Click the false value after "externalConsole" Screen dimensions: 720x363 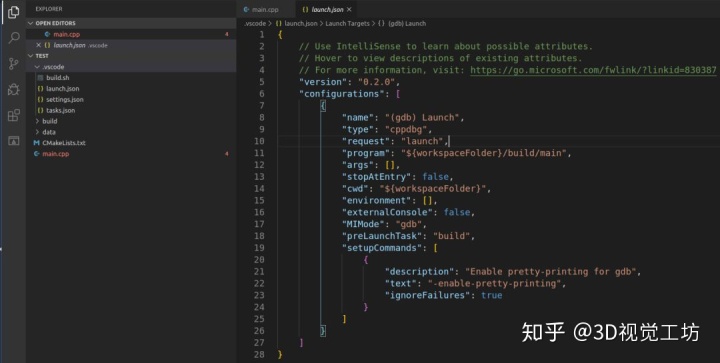456,212
